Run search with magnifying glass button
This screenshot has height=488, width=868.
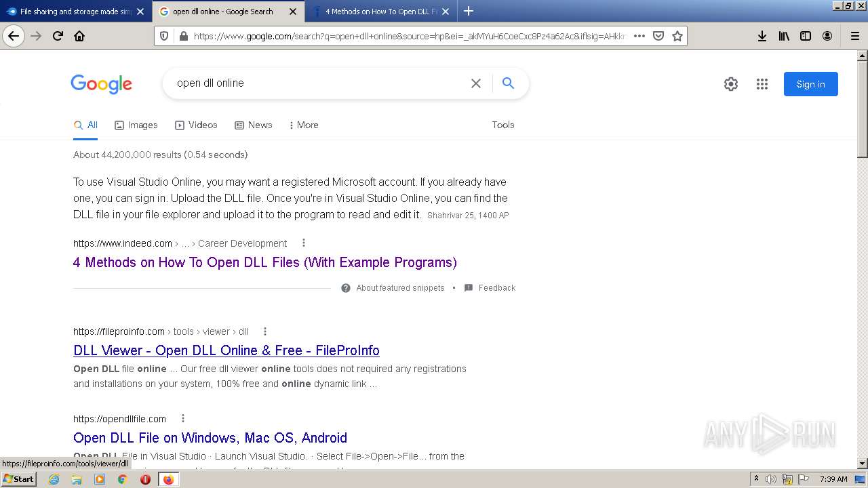(x=508, y=83)
